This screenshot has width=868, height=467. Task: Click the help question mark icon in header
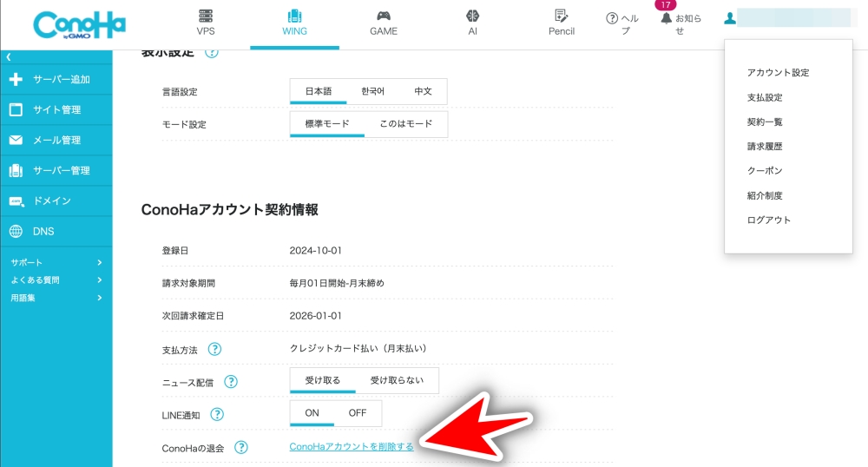click(x=612, y=18)
